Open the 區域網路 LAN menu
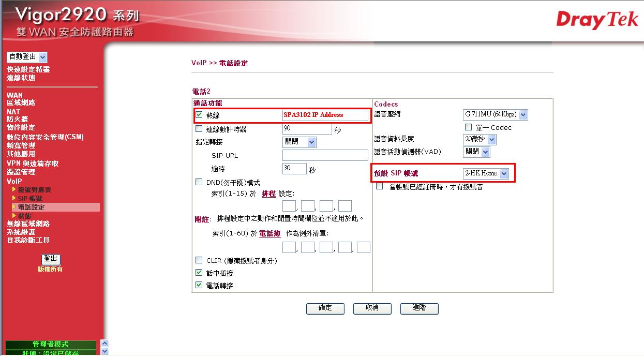644x356 pixels. pyautogui.click(x=21, y=103)
